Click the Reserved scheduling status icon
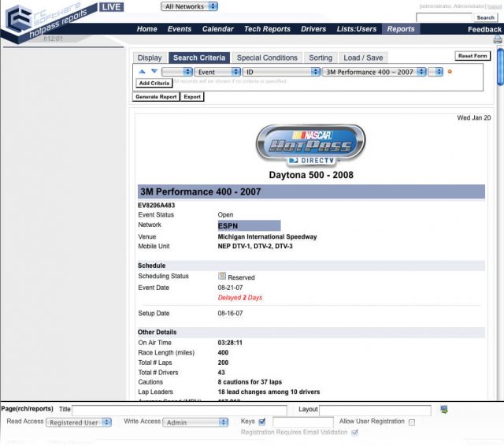Screen dimensions: 504x446 222,276
